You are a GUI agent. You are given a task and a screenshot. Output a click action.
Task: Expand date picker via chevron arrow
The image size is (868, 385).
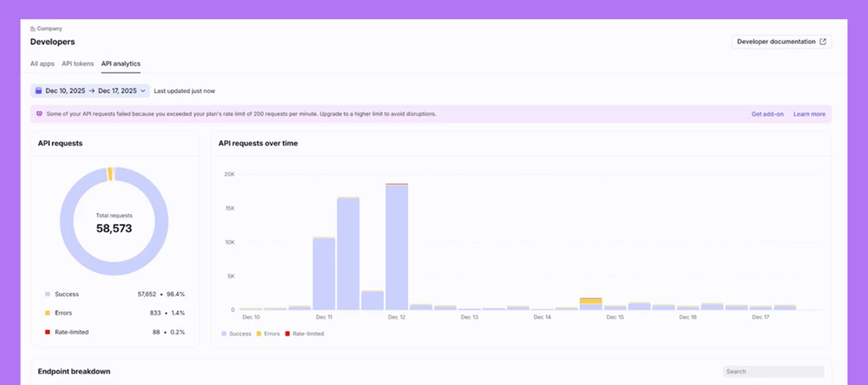coord(143,91)
